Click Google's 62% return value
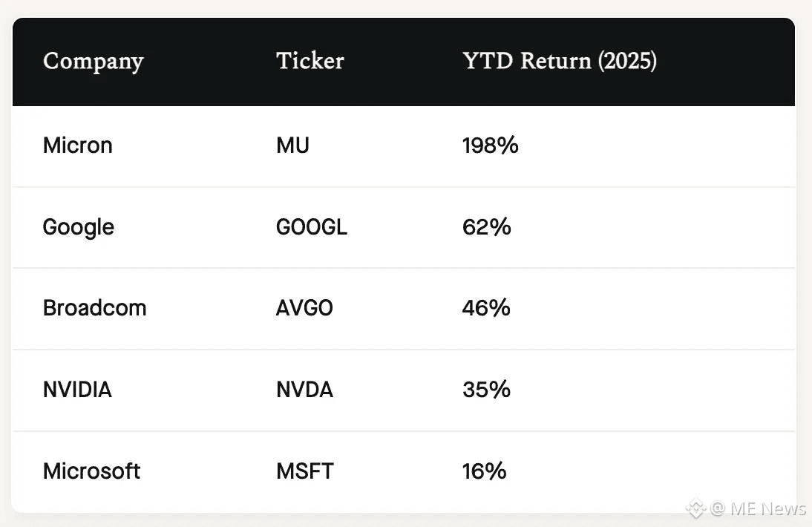812x527 pixels. click(486, 227)
